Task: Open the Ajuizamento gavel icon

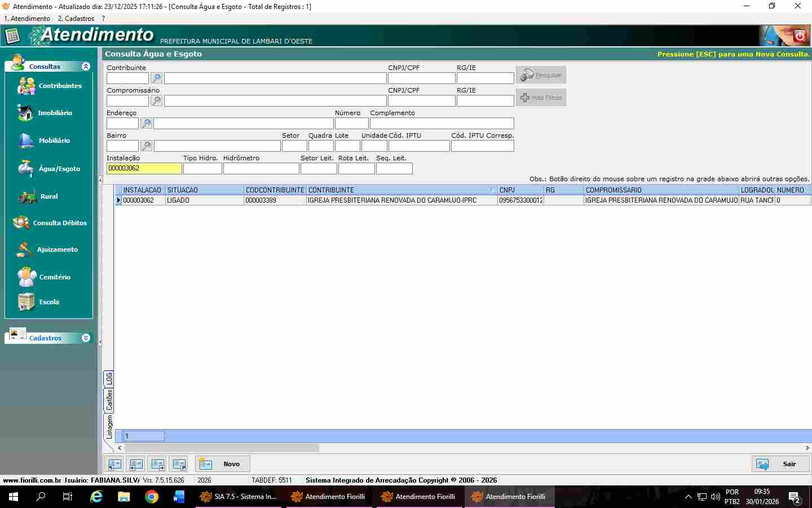Action: (x=25, y=249)
